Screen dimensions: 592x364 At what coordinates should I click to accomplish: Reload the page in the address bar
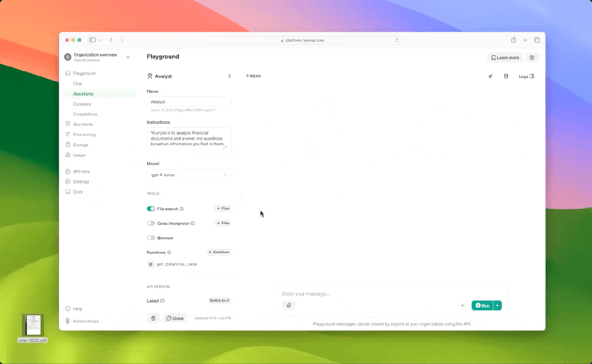397,41
